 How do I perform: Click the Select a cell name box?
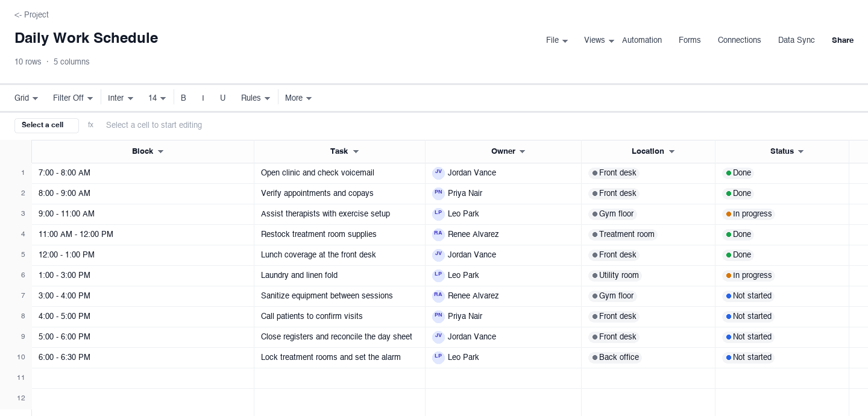pos(46,125)
